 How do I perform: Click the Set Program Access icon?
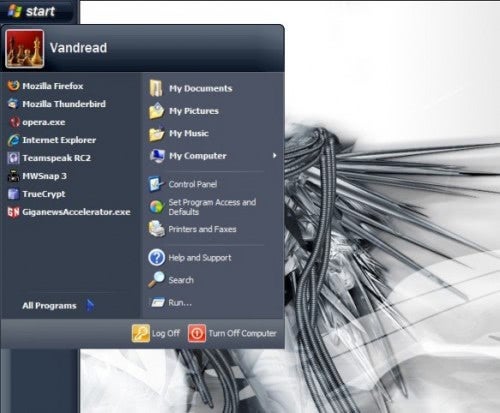click(x=156, y=207)
